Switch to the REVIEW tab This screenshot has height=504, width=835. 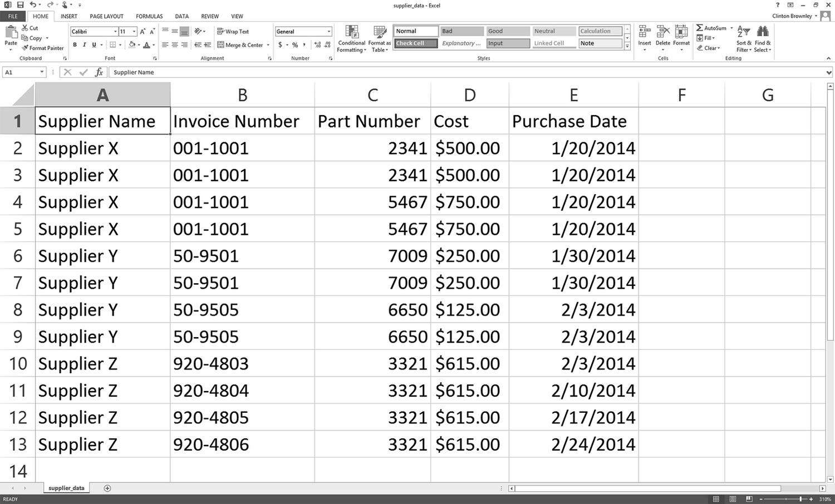click(x=210, y=16)
